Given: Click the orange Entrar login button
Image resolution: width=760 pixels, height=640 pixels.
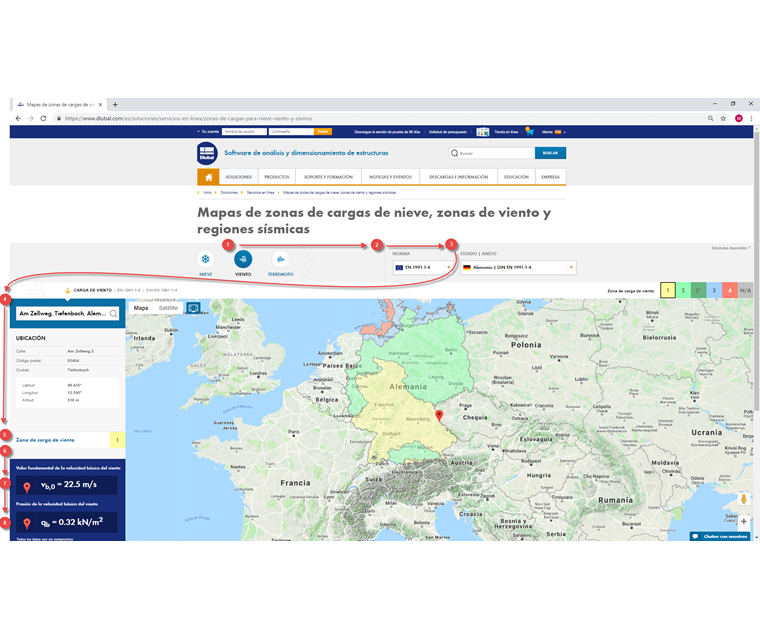Looking at the screenshot, I should 323,131.
